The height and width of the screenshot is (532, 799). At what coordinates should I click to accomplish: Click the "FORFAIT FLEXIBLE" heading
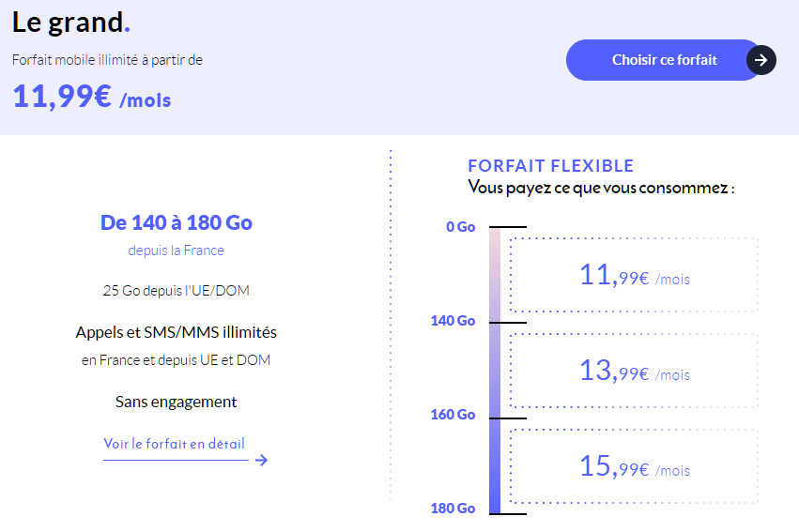[551, 166]
